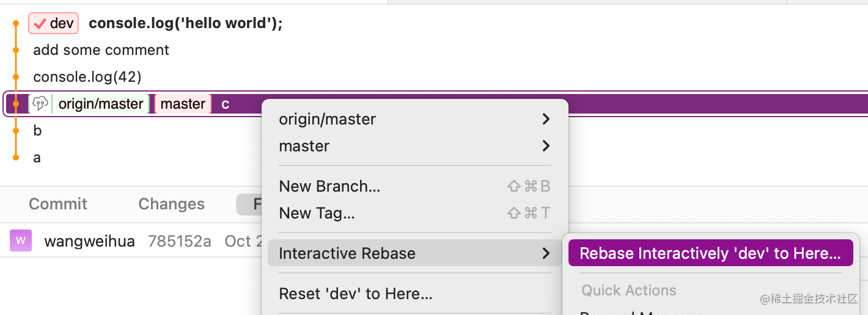Select Reset 'dev' to Here… option
The image size is (868, 315).
coord(355,294)
